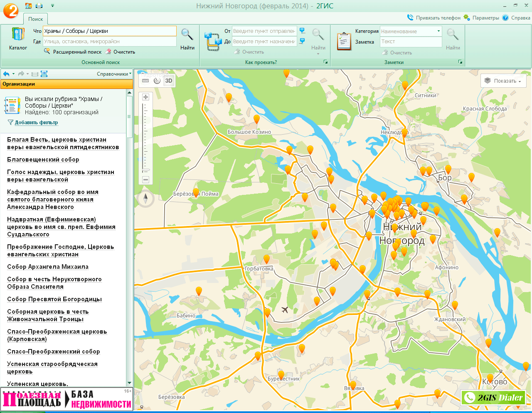532x413 pixels.
Task: Click Привязать телефон
Action: pyautogui.click(x=433, y=18)
